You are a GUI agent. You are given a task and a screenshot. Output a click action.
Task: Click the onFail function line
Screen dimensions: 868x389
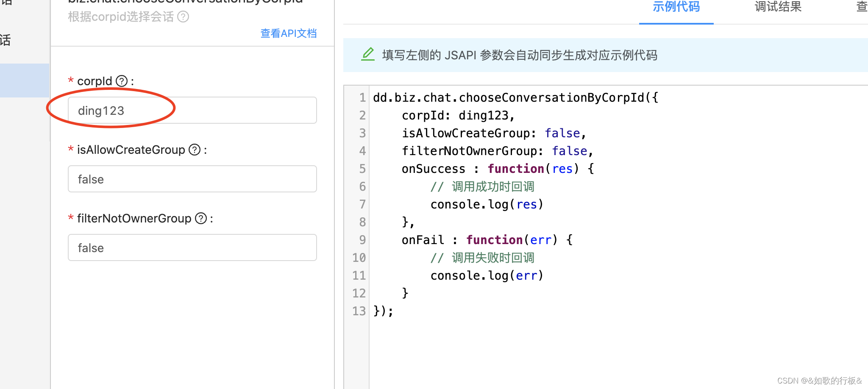pos(487,240)
